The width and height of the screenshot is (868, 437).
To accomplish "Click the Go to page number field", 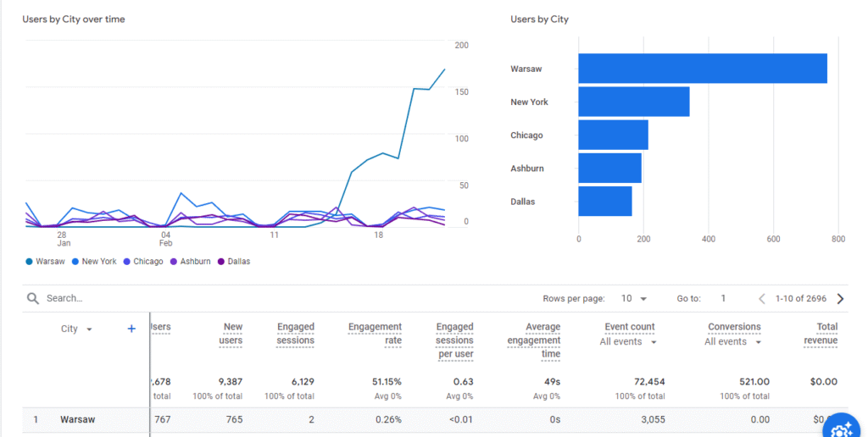I will 723,298.
